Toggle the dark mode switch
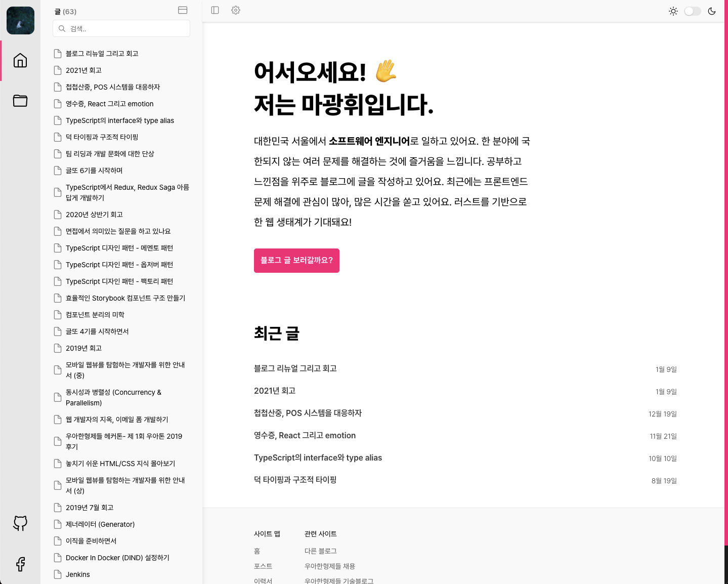This screenshot has height=584, width=728. [692, 10]
